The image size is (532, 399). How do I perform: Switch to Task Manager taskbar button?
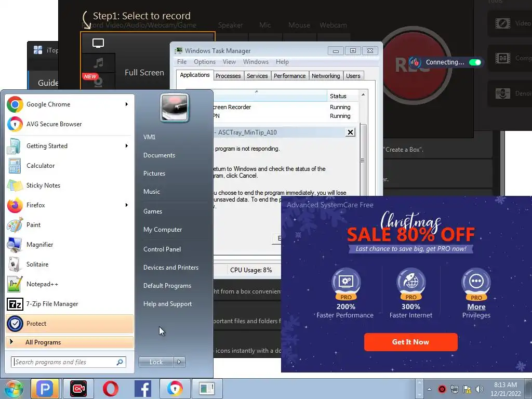coord(207,389)
